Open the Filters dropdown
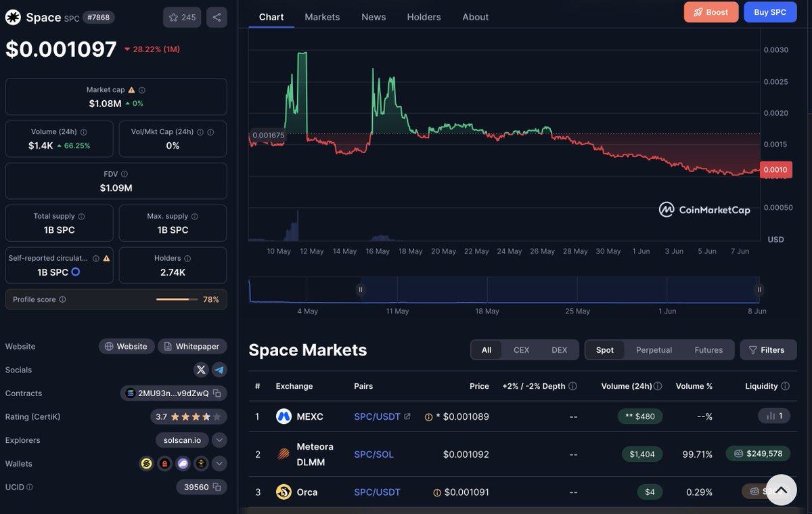Image resolution: width=812 pixels, height=514 pixels. [768, 350]
